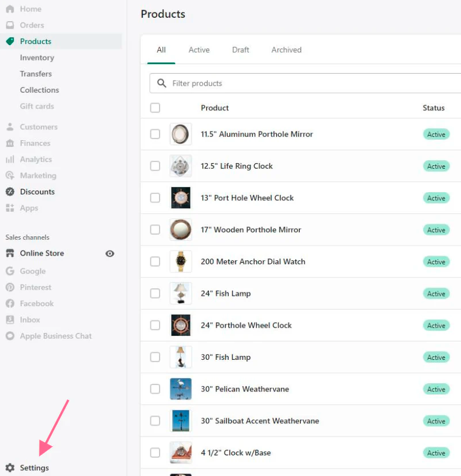Preview Online Store with the eye icon
This screenshot has height=476, width=461.
[110, 253]
